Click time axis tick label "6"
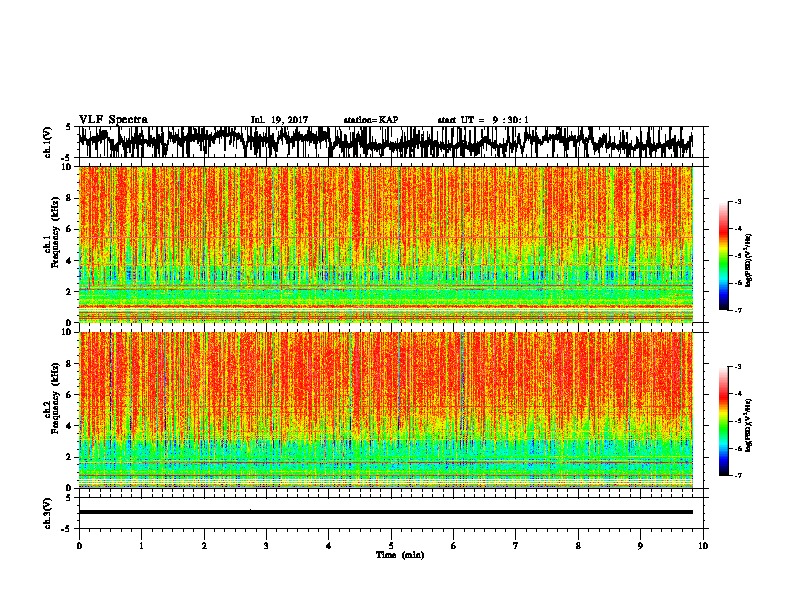This screenshot has width=792, height=612. coord(454,546)
